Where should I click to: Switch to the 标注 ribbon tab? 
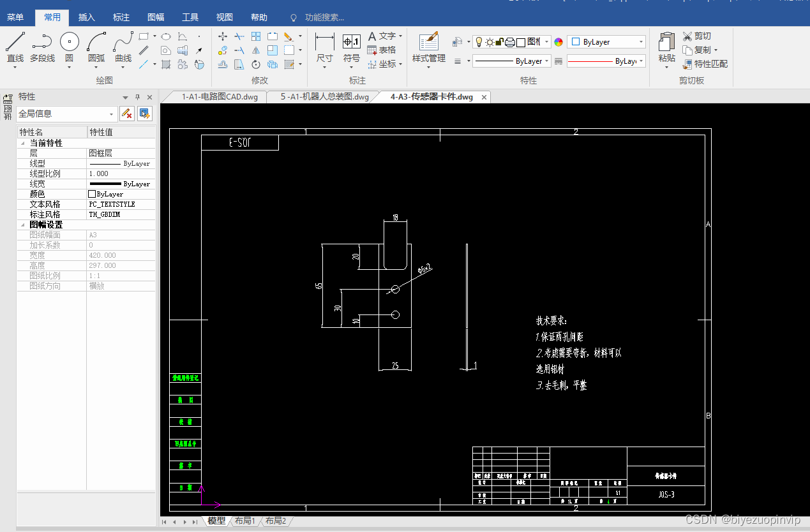121,18
